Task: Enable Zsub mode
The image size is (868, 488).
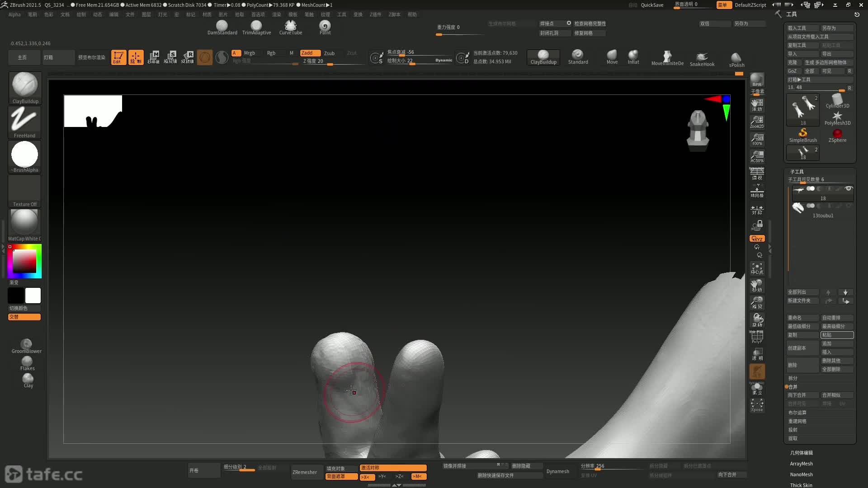Action: pos(330,53)
